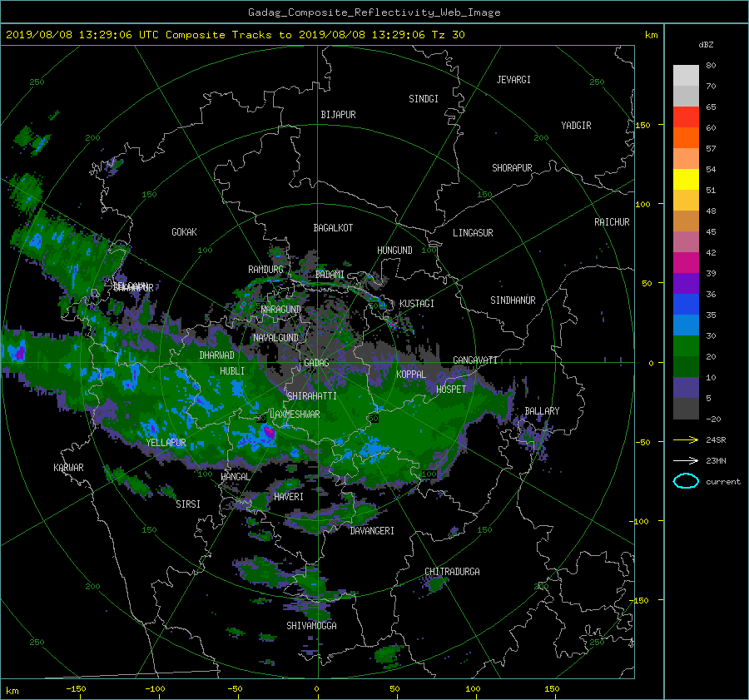Click the BALLARY city label

pyautogui.click(x=542, y=411)
